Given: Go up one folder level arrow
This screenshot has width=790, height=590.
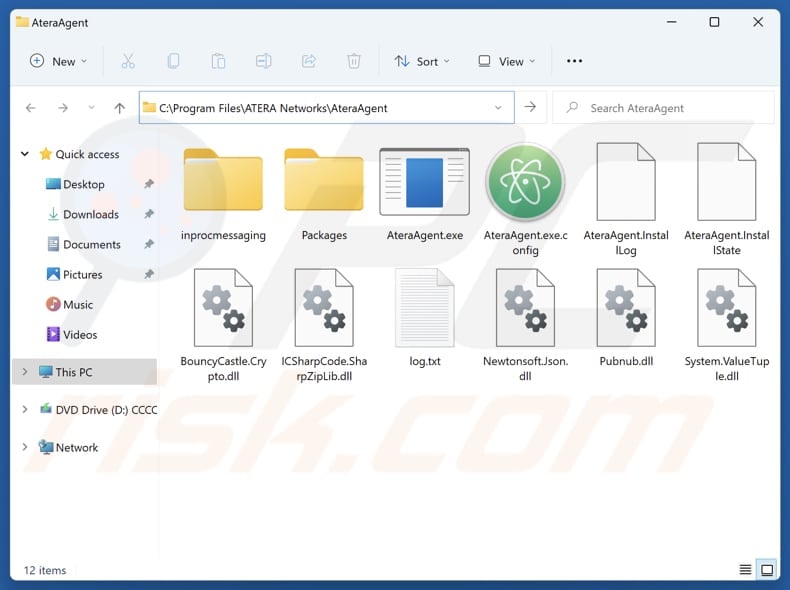Looking at the screenshot, I should pyautogui.click(x=119, y=108).
